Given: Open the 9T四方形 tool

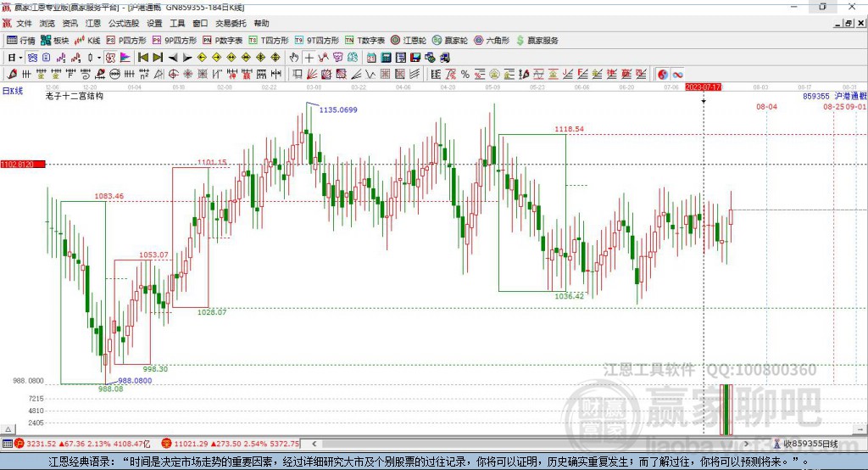Looking at the screenshot, I should (317, 41).
